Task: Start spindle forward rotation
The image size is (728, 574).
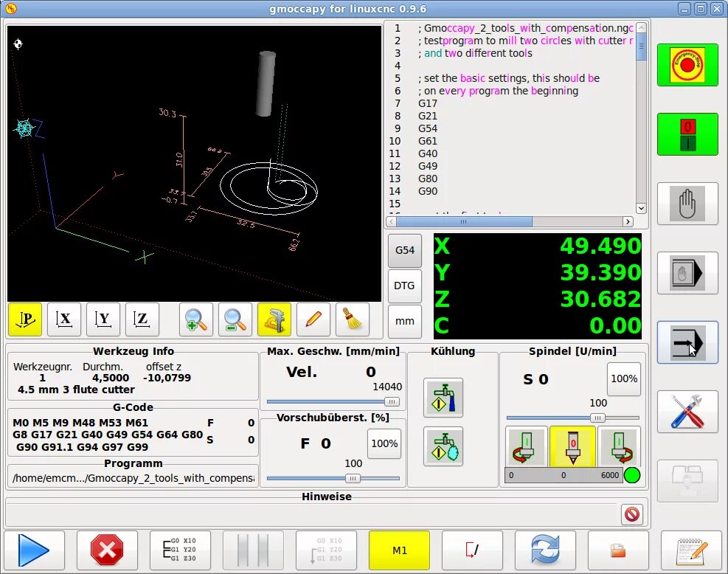Action: [619, 447]
